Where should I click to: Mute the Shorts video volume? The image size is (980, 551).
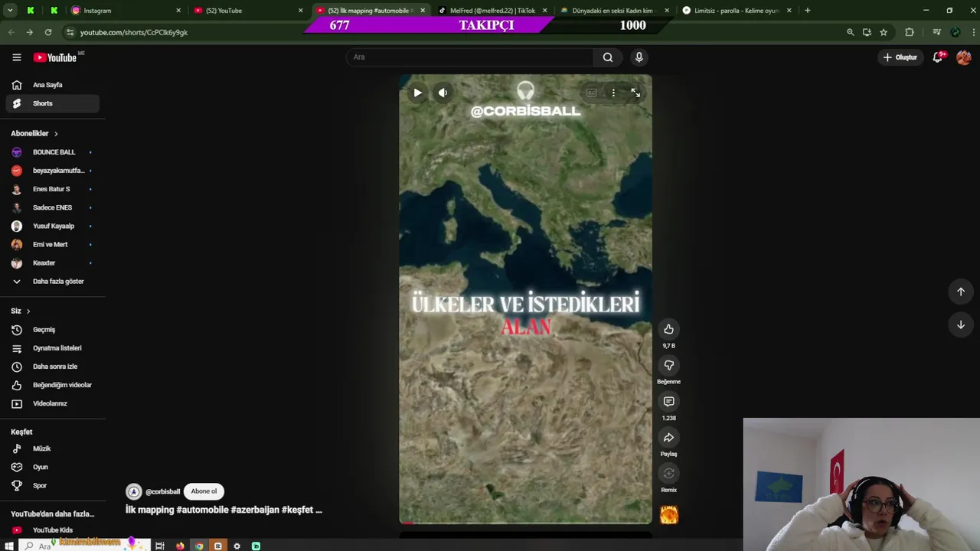[443, 93]
